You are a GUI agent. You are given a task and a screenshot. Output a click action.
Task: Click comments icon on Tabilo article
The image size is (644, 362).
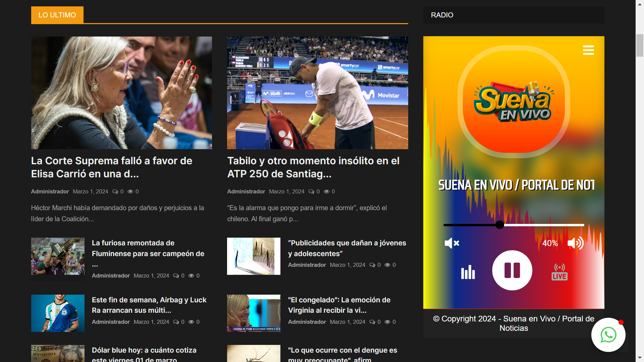pyautogui.click(x=311, y=192)
